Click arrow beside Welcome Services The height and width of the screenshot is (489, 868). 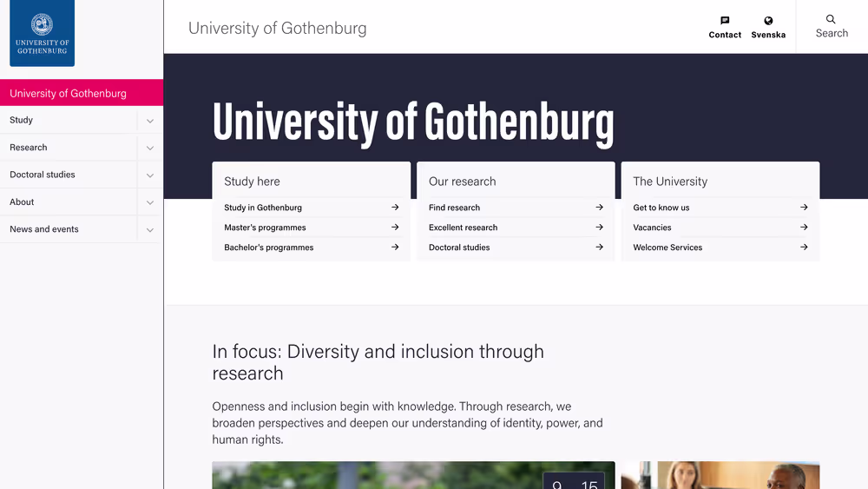point(804,247)
